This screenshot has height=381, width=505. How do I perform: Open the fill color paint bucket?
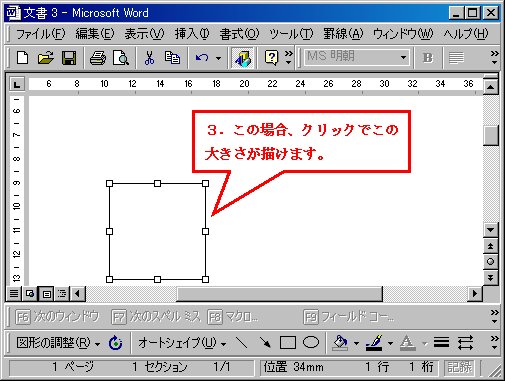pos(340,342)
